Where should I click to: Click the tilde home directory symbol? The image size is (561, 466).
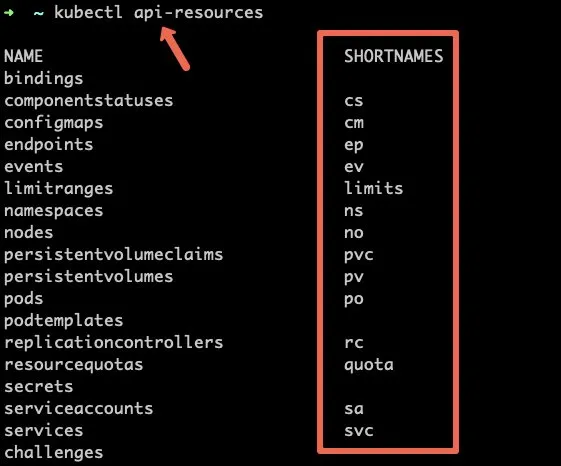click(39, 13)
